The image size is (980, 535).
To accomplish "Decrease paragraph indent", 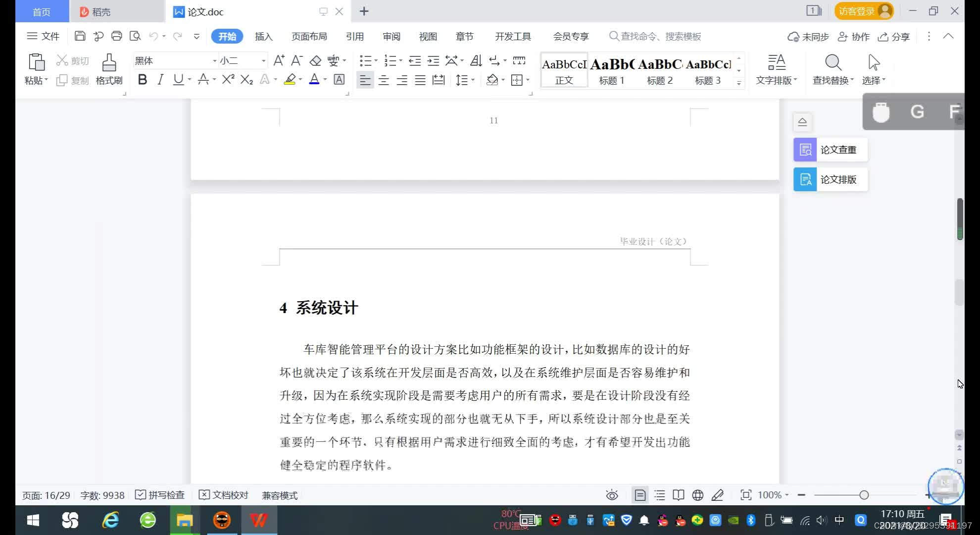I will [x=415, y=60].
